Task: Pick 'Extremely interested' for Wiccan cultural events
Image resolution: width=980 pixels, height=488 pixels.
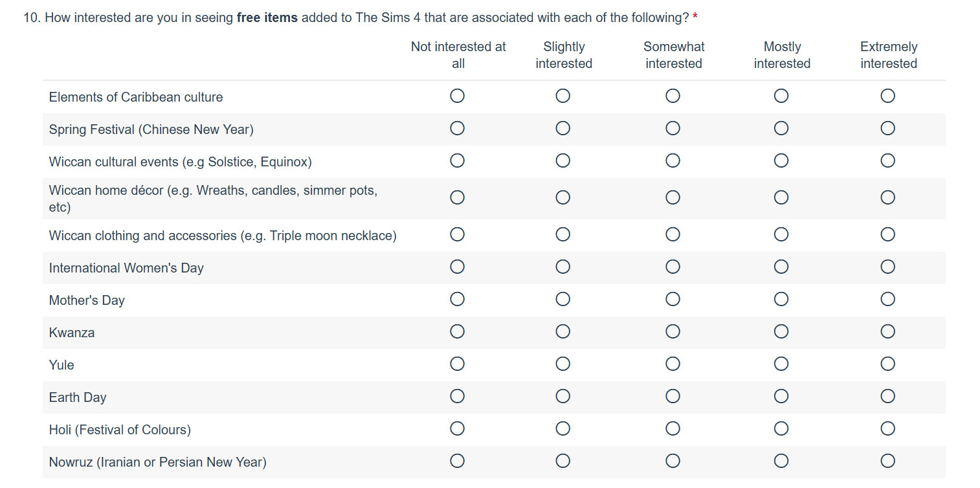Action: (887, 161)
